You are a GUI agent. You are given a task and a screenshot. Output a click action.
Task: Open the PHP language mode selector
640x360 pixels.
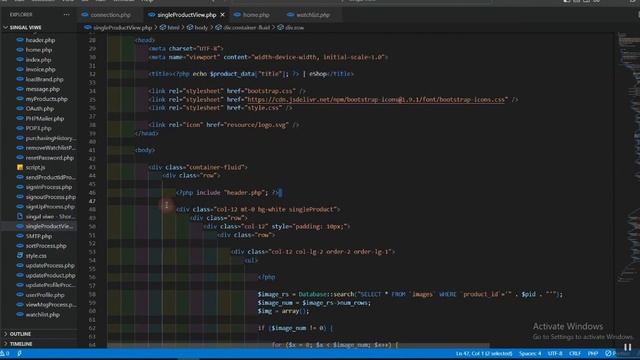(593, 353)
